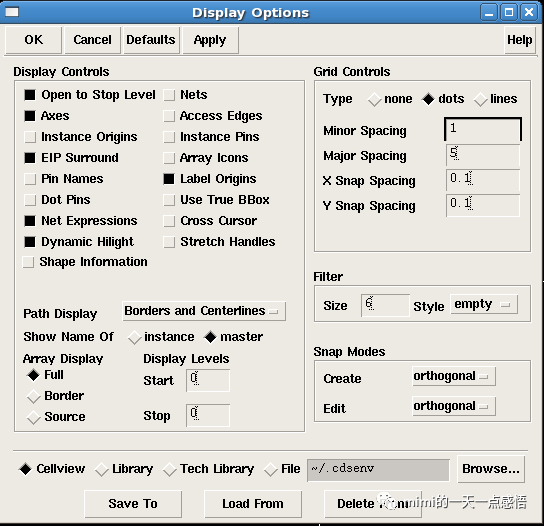This screenshot has height=526, width=544.
Task: Enable Dot Pins checkbox
Action: coord(30,200)
